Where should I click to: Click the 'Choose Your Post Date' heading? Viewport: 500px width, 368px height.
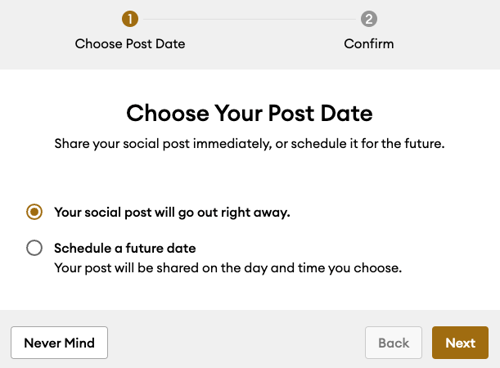coord(249,113)
